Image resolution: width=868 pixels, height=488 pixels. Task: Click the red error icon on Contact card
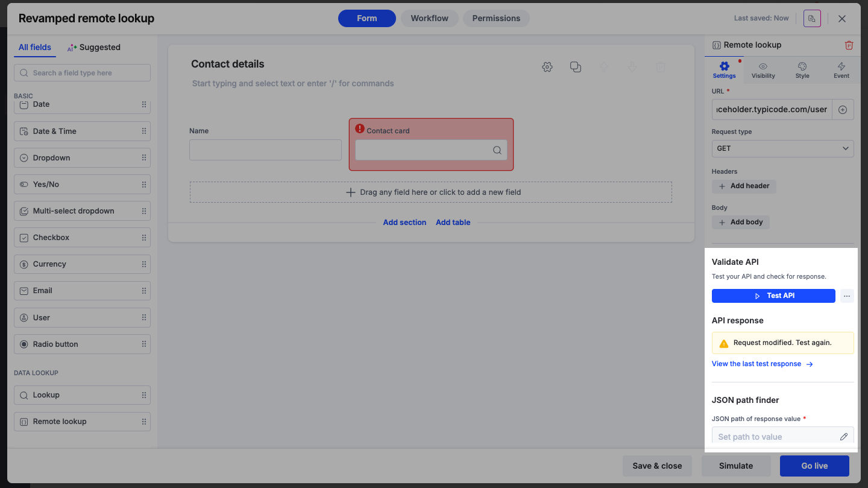pos(360,128)
